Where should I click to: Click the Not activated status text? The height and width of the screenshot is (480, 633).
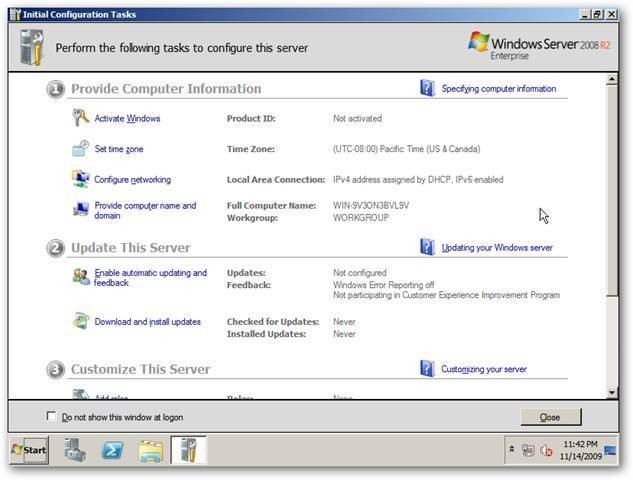(357, 118)
